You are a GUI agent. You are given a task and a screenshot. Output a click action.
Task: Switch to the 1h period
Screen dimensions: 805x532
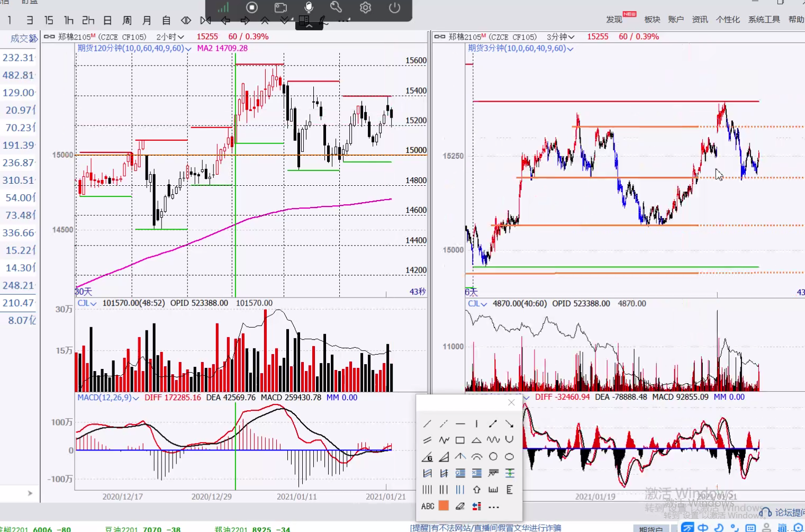(x=69, y=21)
